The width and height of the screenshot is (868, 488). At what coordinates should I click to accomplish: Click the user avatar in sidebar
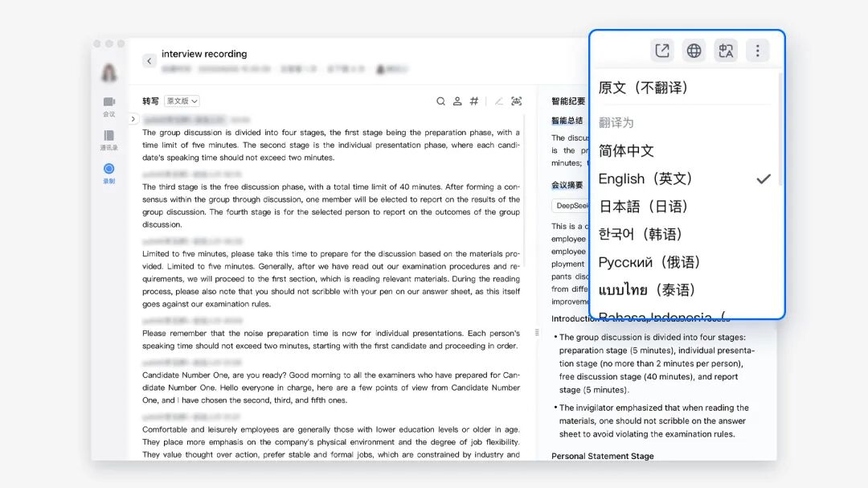109,72
